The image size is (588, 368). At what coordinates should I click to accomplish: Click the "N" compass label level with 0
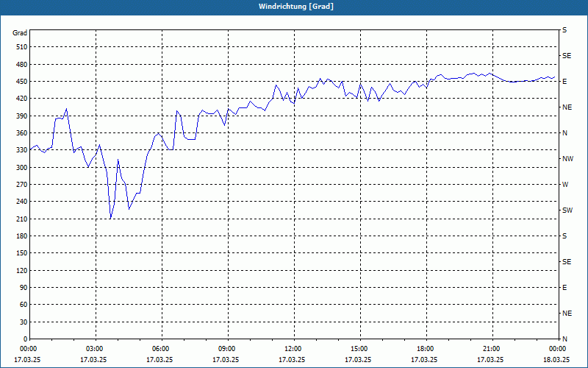pos(564,339)
